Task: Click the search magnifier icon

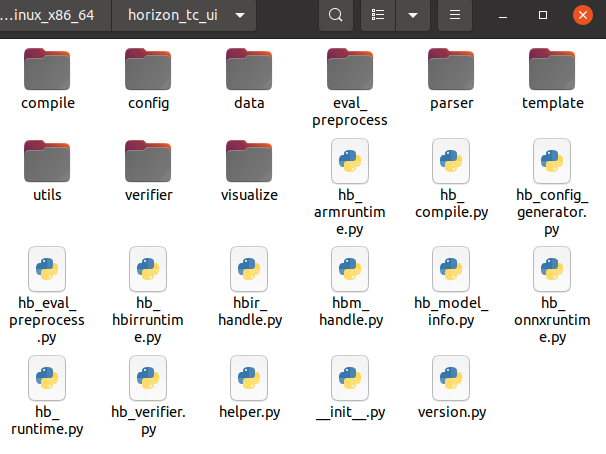Action: point(335,16)
